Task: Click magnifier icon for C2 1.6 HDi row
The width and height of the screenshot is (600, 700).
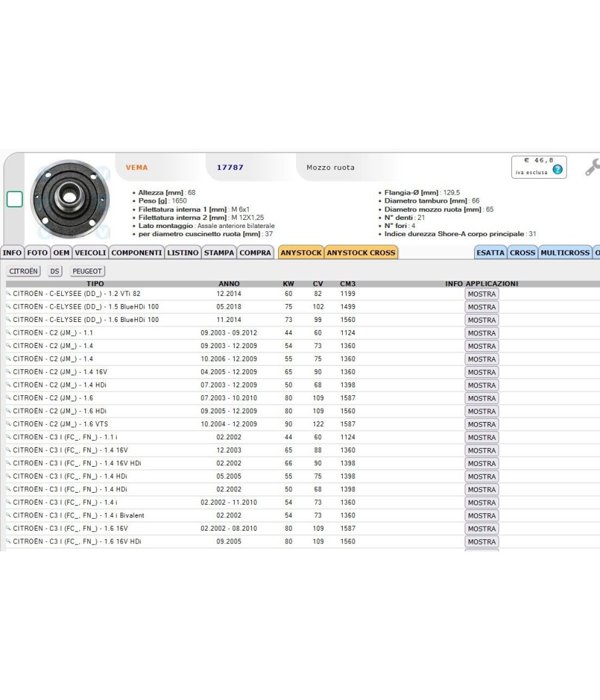Action: [8, 411]
